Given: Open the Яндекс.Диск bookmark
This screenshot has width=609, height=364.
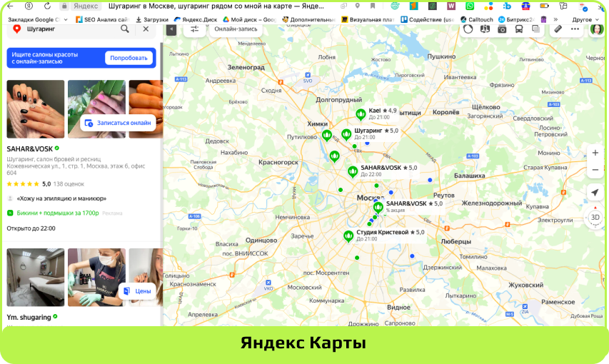Looking at the screenshot, I should point(196,19).
